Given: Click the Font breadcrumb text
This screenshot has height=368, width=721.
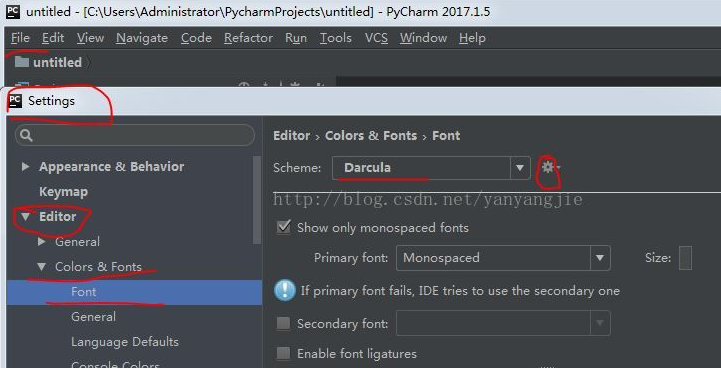Looking at the screenshot, I should [446, 136].
